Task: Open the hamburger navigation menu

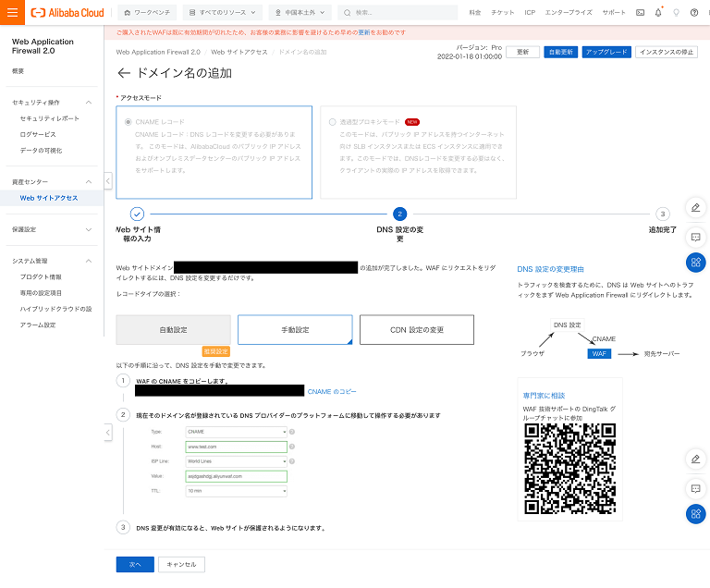Action: click(x=12, y=13)
